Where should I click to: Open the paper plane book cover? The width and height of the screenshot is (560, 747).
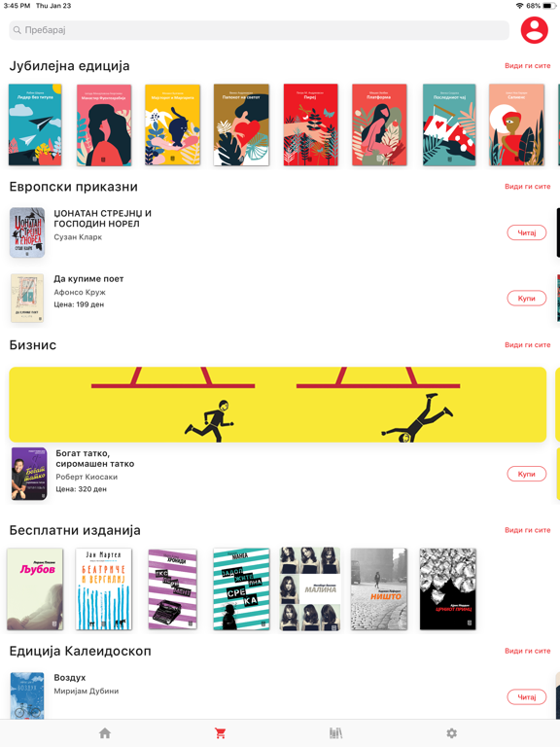(x=35, y=124)
